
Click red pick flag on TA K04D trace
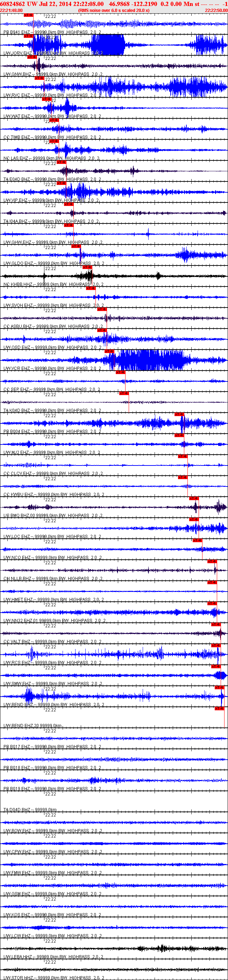click(x=124, y=393)
